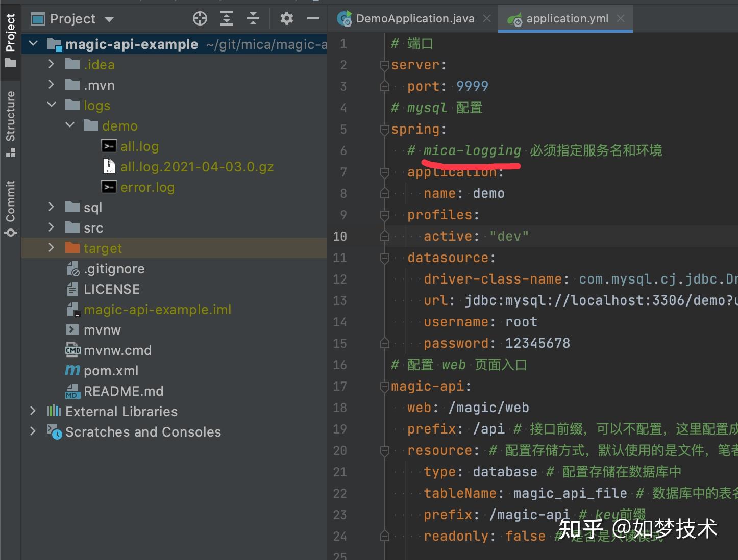The width and height of the screenshot is (738, 560).
Task: Close the DemoApplication.java tab
Action: point(487,18)
